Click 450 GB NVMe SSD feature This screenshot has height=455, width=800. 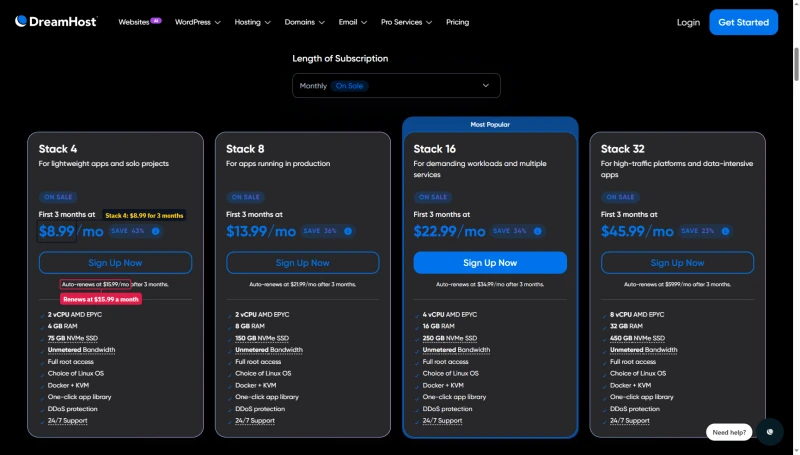coord(637,338)
